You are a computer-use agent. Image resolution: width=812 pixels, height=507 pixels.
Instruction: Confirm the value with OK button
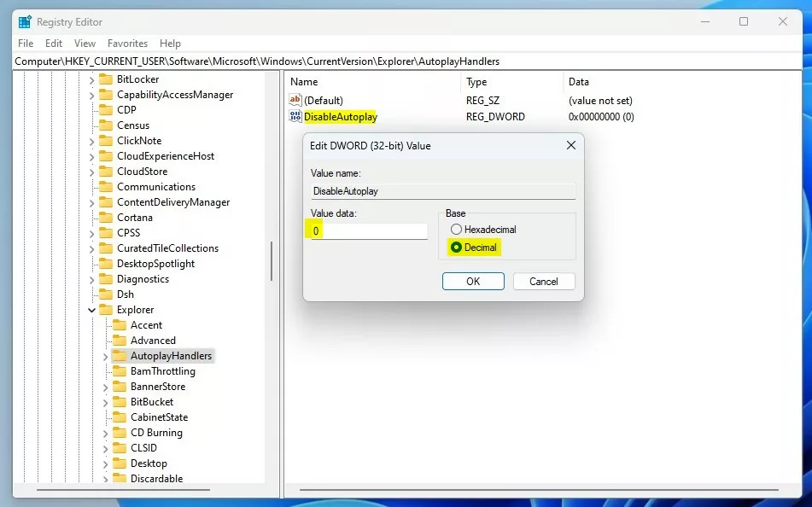473,281
